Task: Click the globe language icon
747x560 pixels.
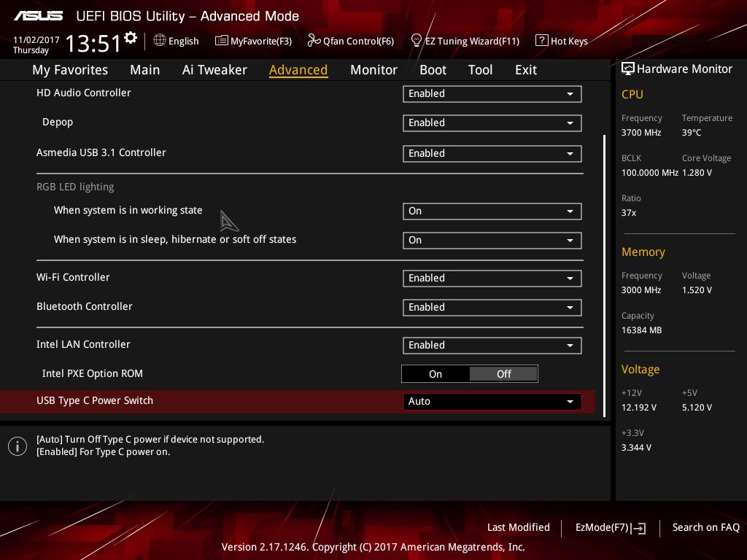Action: tap(160, 41)
